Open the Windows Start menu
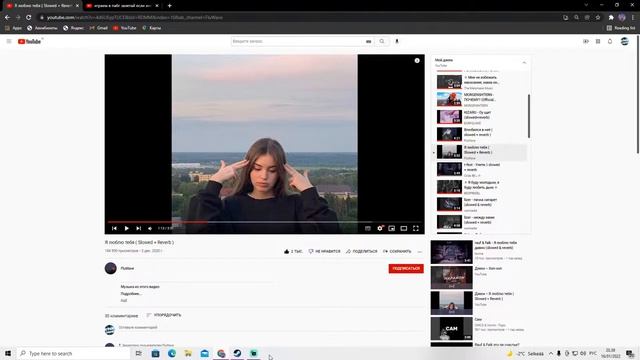Viewport: 640px width, 360px height. 8,353
